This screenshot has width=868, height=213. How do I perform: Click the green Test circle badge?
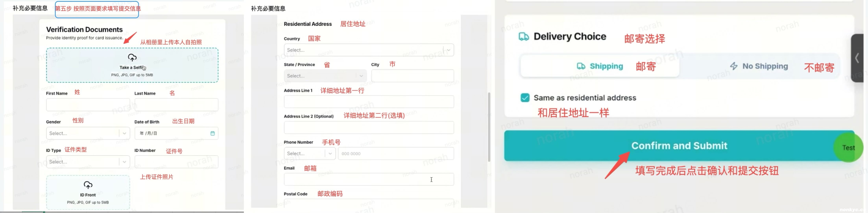pyautogui.click(x=848, y=148)
